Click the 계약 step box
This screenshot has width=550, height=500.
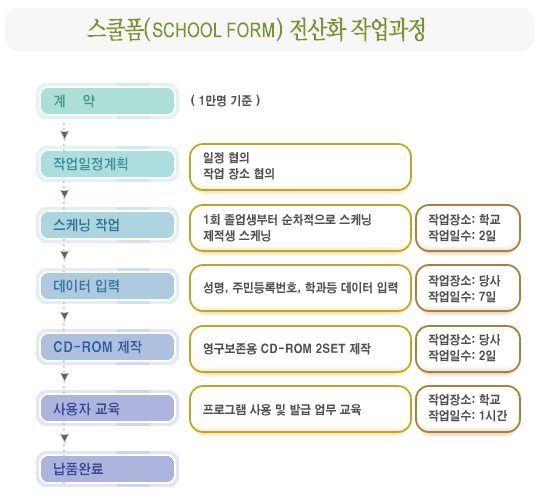[107, 101]
